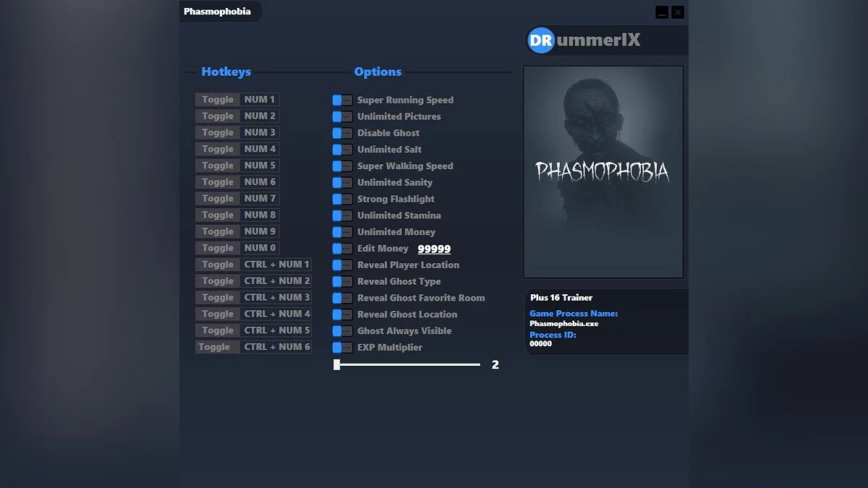Click the Phasmophobia cover art image
This screenshot has height=488, width=868.
tap(603, 172)
